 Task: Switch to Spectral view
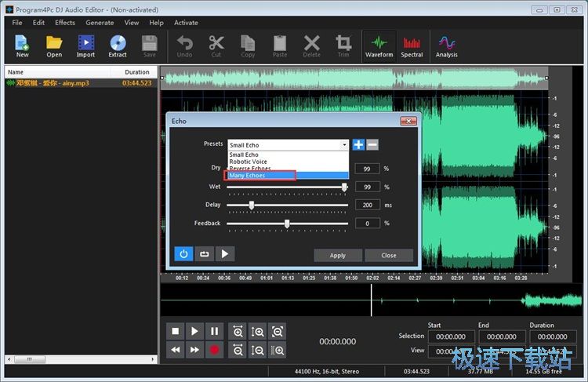[412, 46]
